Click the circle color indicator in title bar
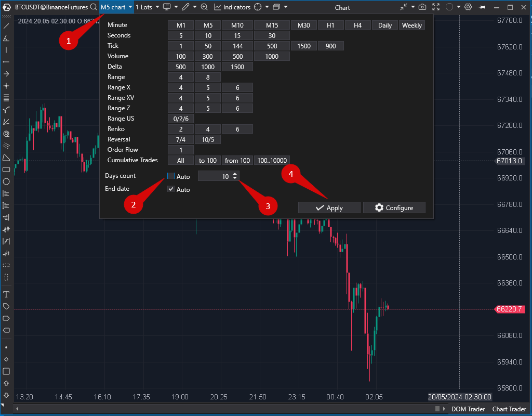 tap(449, 7)
